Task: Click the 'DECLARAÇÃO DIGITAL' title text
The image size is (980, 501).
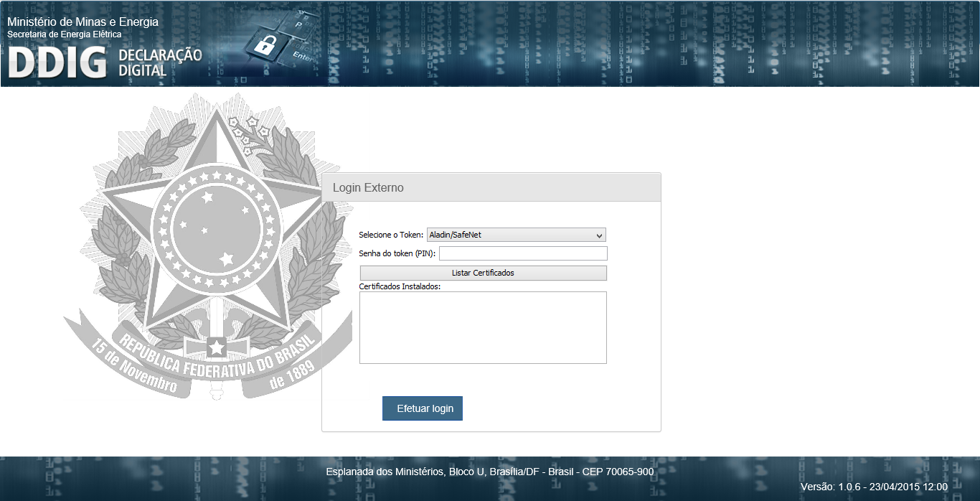Action: click(160, 63)
